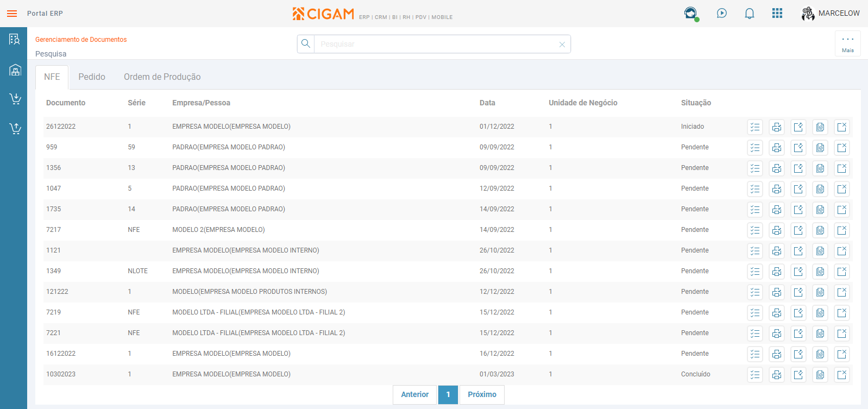
Task: Click the date 01/03/2023 cell
Action: click(x=497, y=374)
